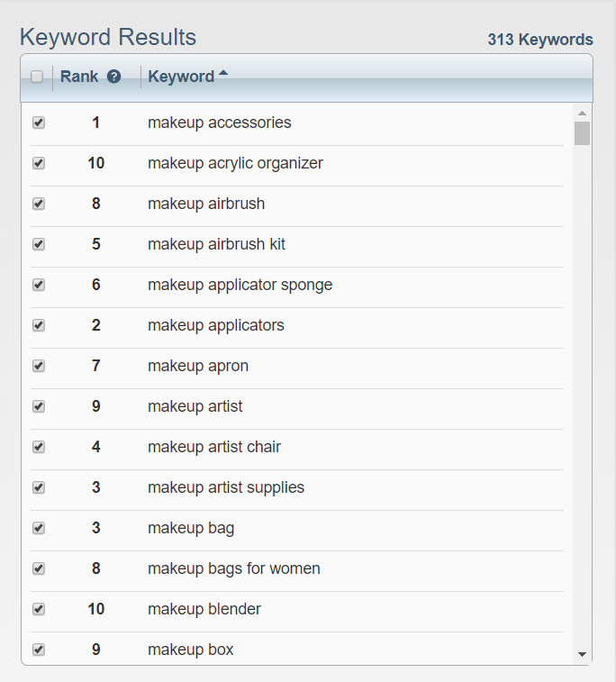
Task: Uncheck the makeup accessories checkbox
Action: click(39, 123)
